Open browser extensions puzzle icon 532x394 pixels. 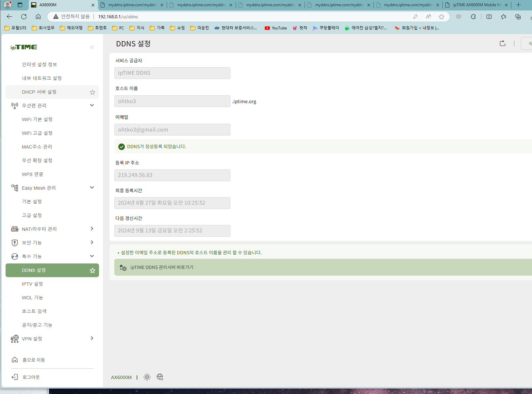click(x=473, y=17)
